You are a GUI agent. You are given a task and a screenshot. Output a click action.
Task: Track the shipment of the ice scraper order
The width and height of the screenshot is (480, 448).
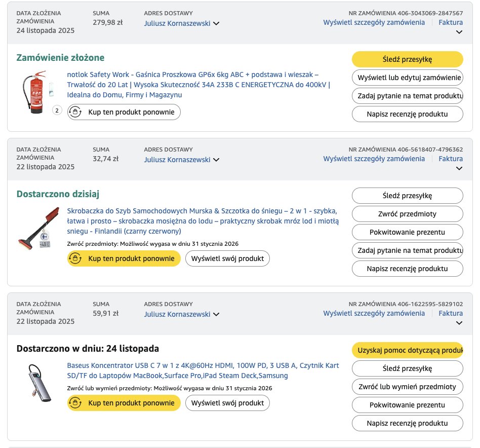(407, 196)
